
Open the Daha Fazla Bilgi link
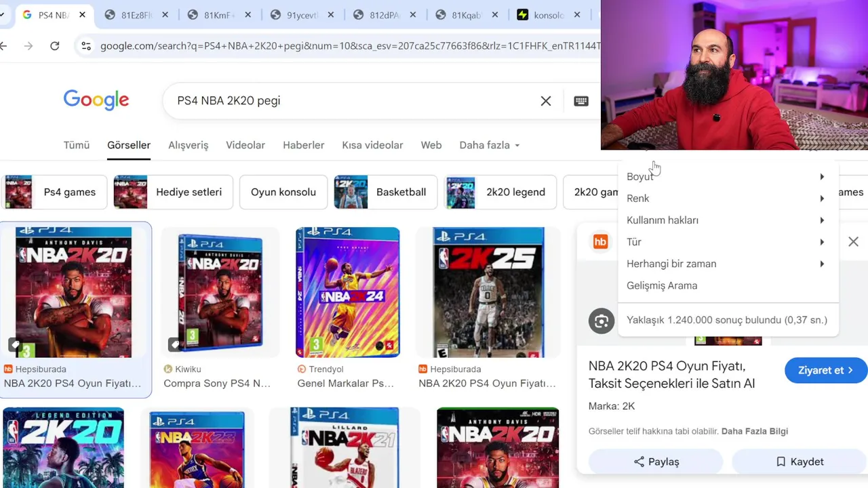[x=755, y=431]
